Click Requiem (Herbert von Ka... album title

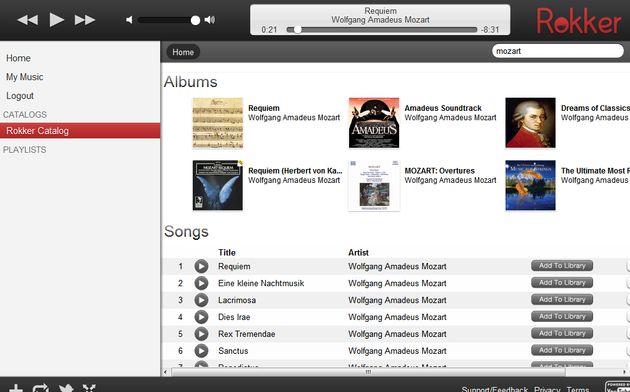(x=295, y=171)
